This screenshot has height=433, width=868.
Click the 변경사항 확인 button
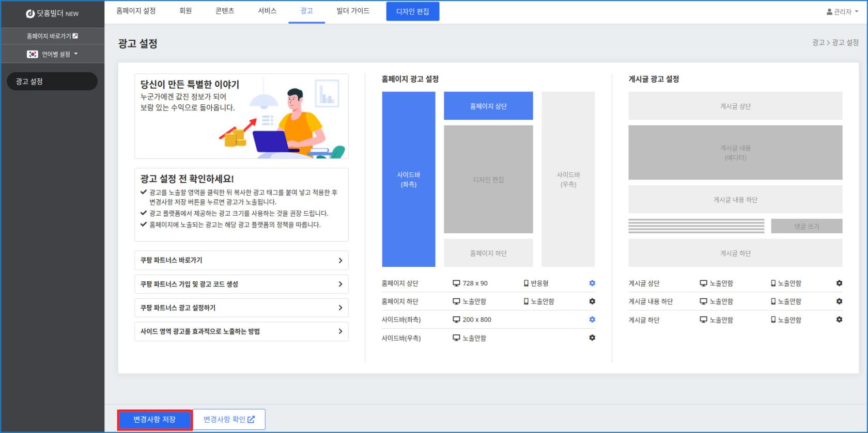pos(229,420)
